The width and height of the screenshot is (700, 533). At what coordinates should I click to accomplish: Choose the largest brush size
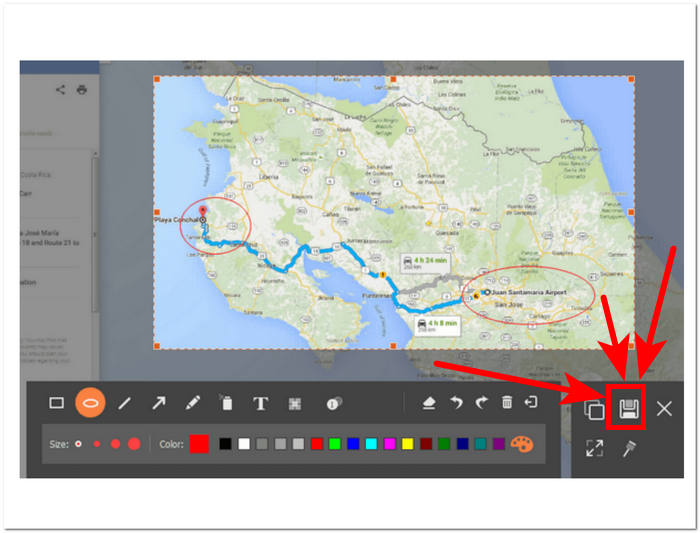click(x=134, y=444)
